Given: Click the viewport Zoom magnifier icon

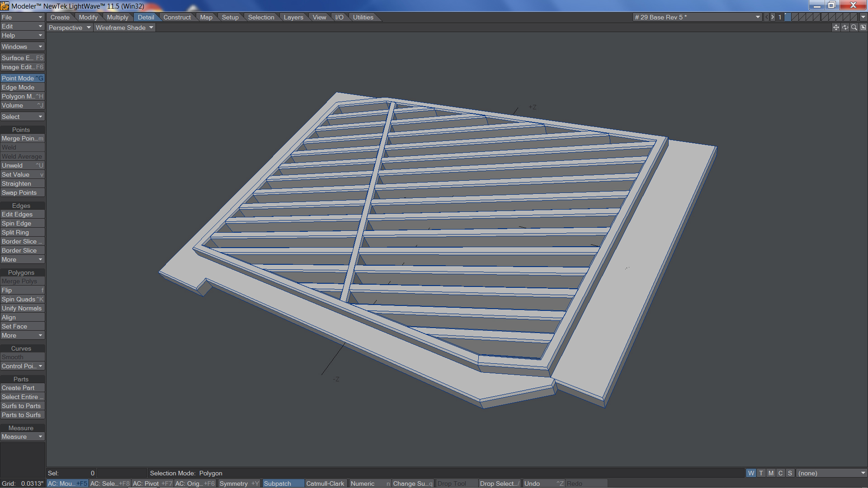Looking at the screenshot, I should coord(854,28).
